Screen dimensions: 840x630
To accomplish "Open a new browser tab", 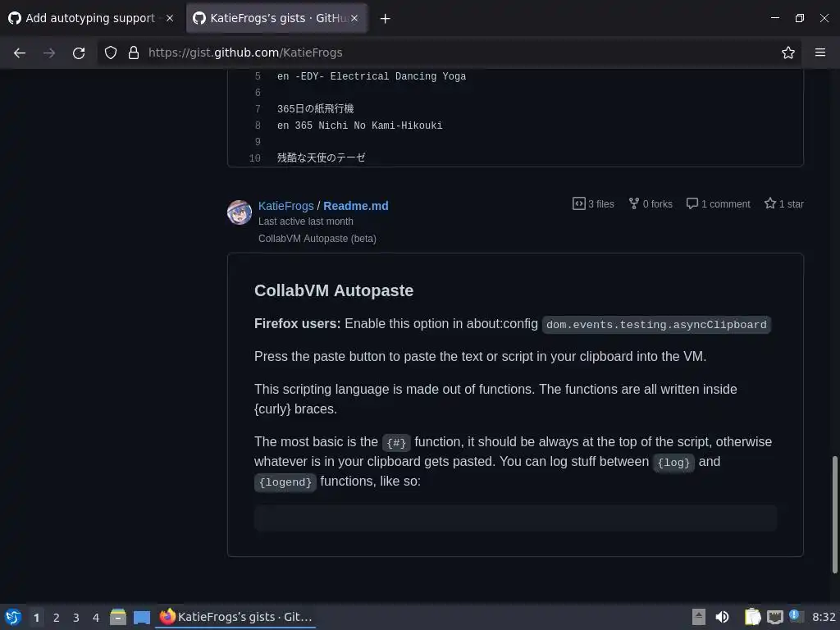I will (386, 18).
